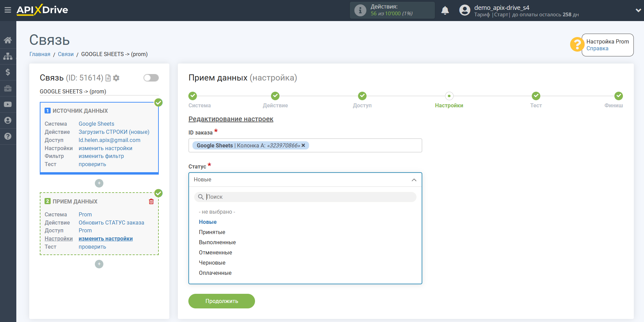Open ld.helen.apix@gmail.com access link
Image resolution: width=644 pixels, height=322 pixels.
point(109,140)
